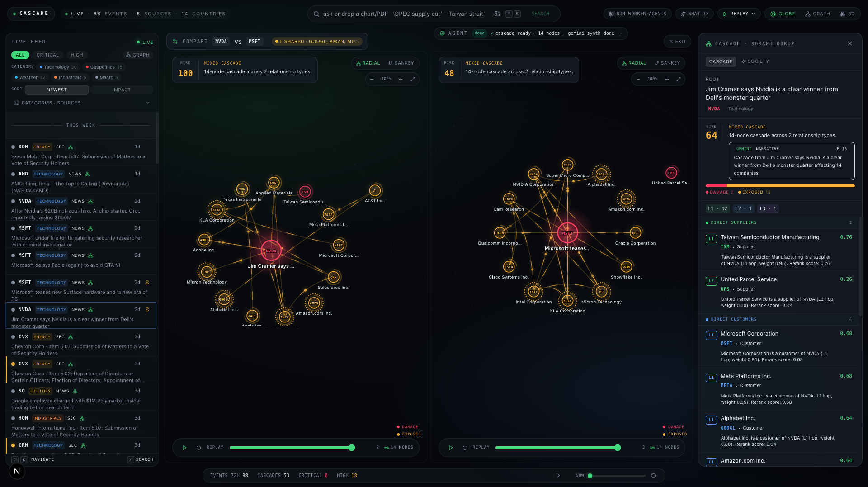Click the pin icon on Microsoft Surface story
868x487 pixels.
point(147,283)
